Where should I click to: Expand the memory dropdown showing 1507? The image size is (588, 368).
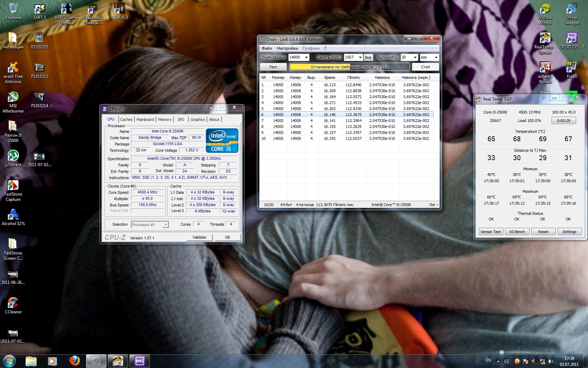[x=360, y=57]
